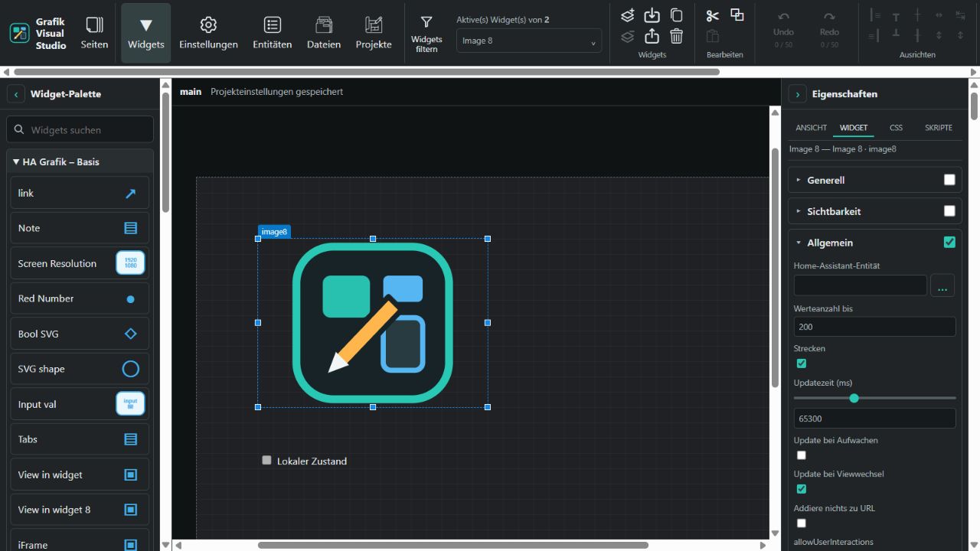Uncheck the Allgemein section checkbox
The width and height of the screenshot is (980, 551).
(949, 243)
